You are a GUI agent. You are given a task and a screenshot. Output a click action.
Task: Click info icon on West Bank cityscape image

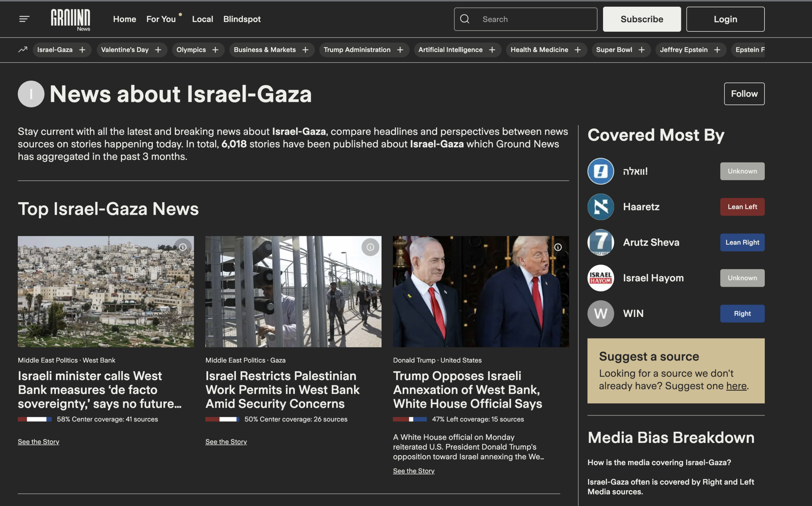(183, 247)
